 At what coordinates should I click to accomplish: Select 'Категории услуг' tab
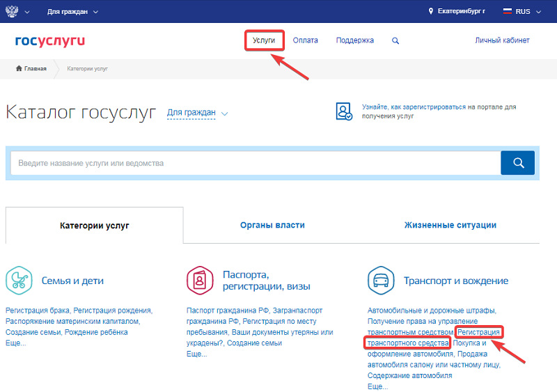point(95,226)
